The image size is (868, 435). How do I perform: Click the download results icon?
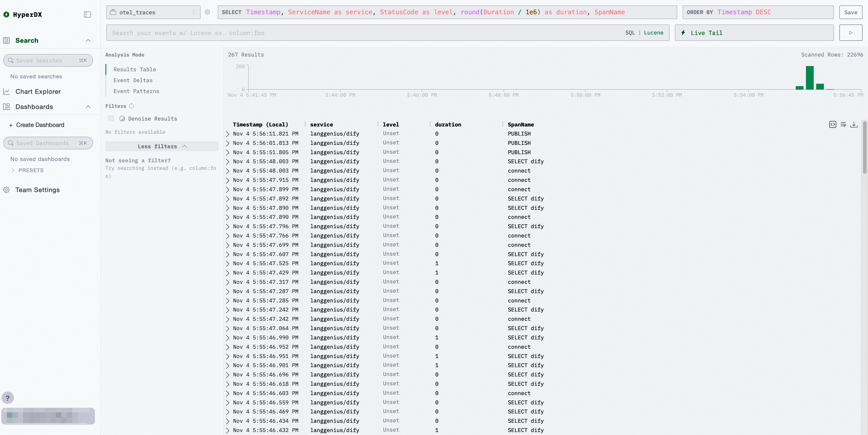coord(854,125)
